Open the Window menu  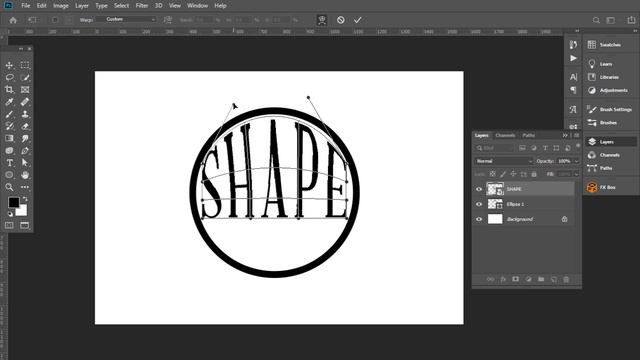point(198,6)
